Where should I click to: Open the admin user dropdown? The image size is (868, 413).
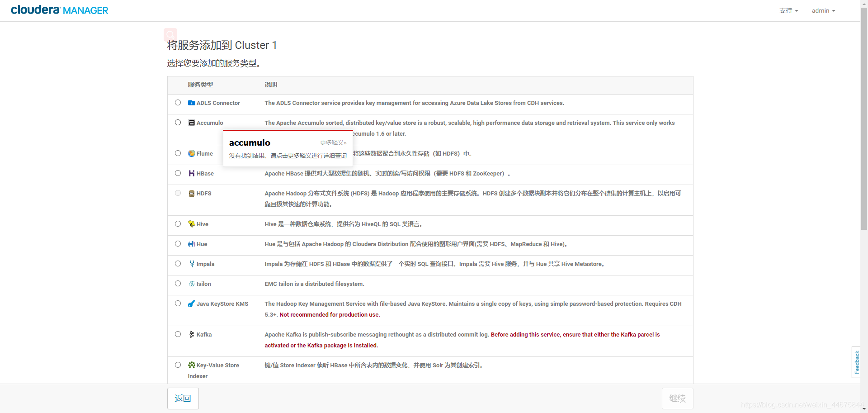[823, 10]
